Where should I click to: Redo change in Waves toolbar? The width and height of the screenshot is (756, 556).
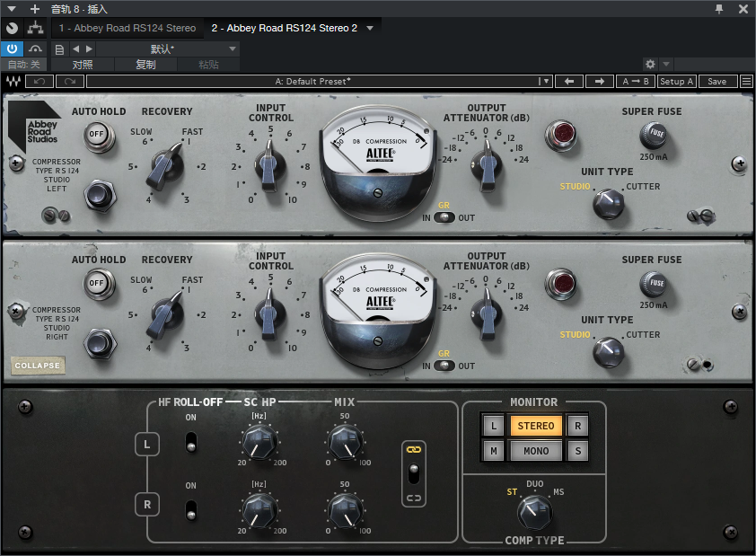coord(70,82)
